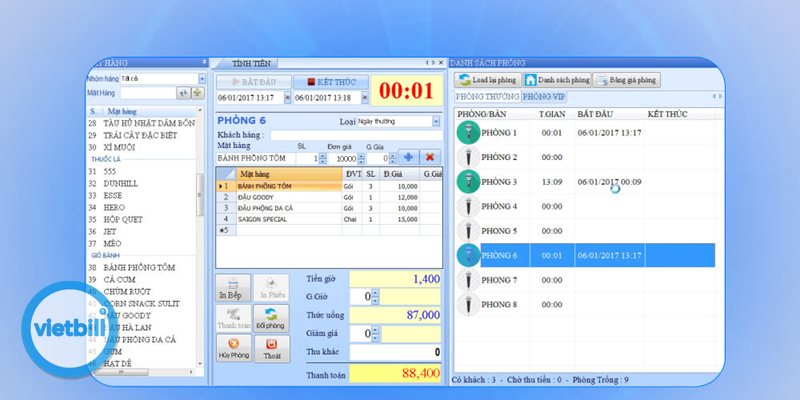Click the Thanh toán total 88,400 field
The width and height of the screenshot is (800, 400).
(395, 373)
